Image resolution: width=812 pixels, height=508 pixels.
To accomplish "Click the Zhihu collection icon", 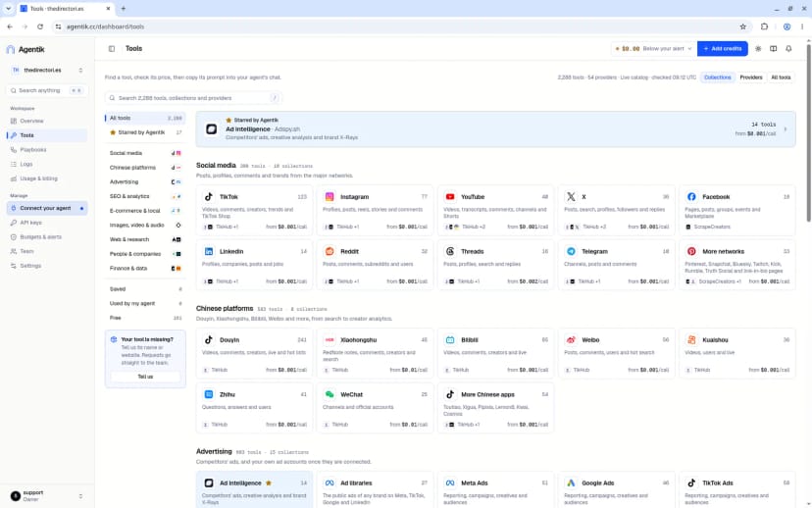I will tap(209, 394).
